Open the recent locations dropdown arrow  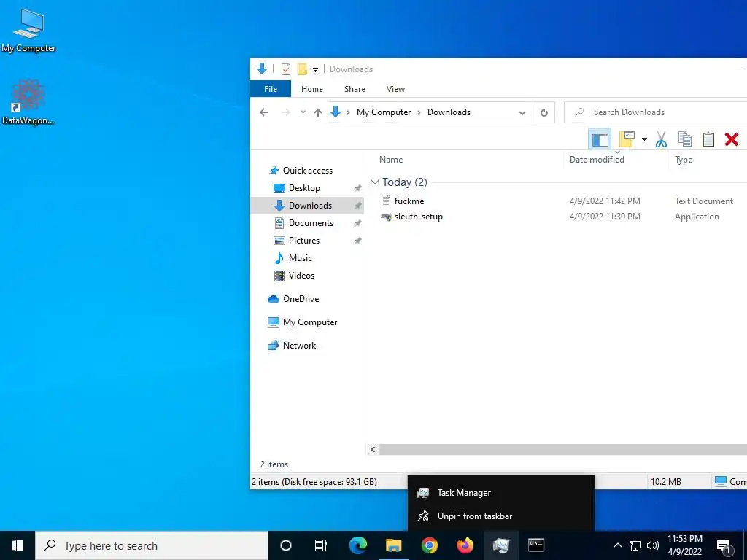tap(303, 112)
